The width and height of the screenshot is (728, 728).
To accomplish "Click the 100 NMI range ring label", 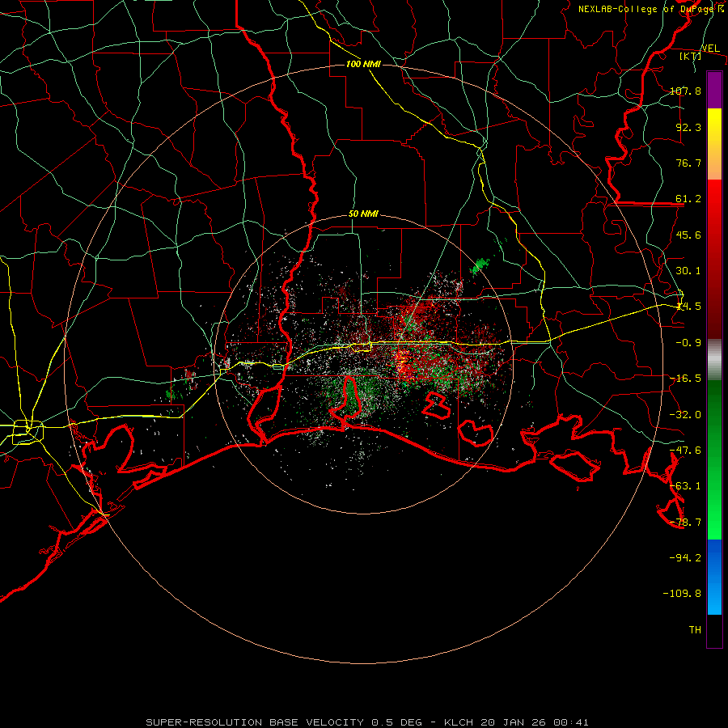I will [363, 64].
